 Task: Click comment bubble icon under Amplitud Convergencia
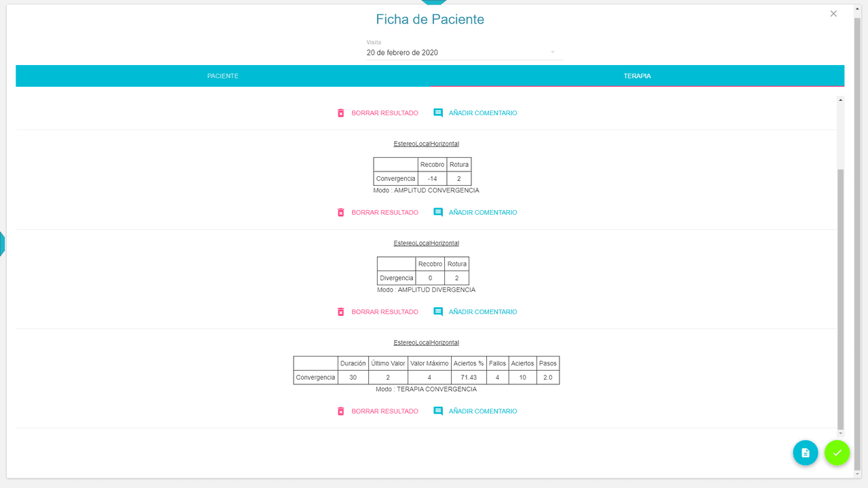(438, 213)
